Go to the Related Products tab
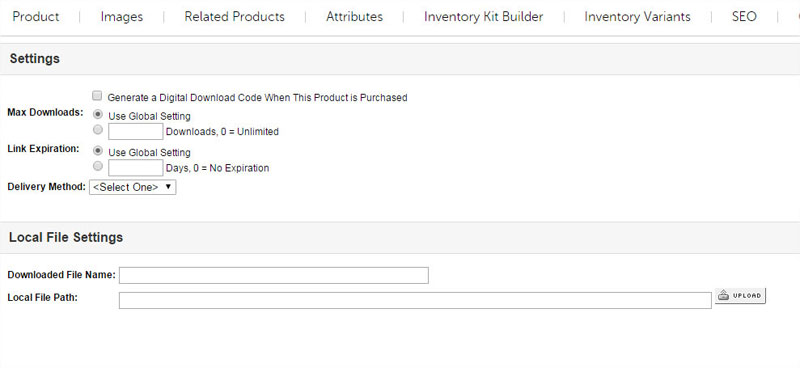 pyautogui.click(x=234, y=17)
